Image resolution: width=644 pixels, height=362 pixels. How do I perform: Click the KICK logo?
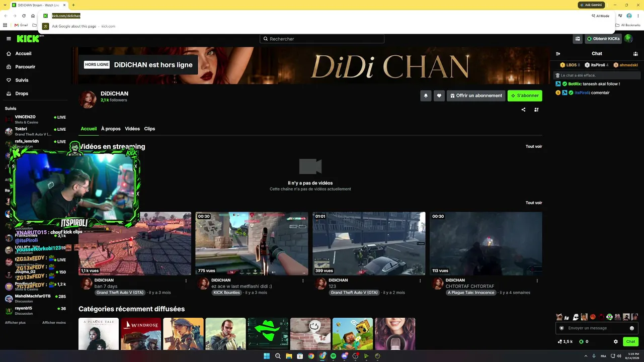coord(28,39)
